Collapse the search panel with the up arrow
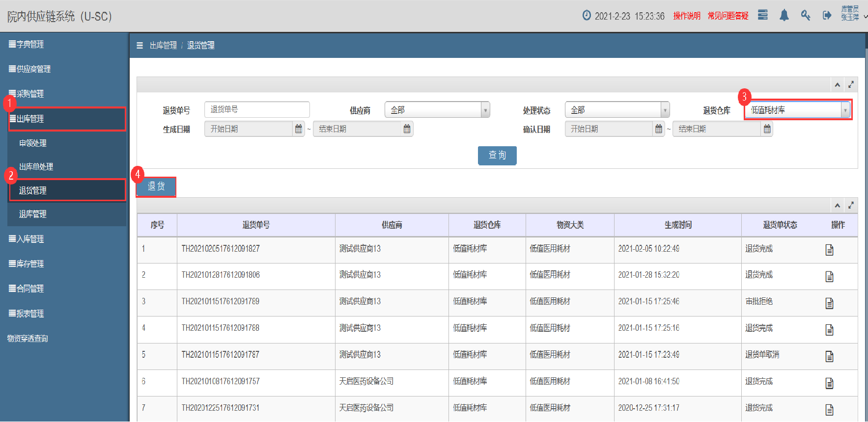The width and height of the screenshot is (868, 422). pyautogui.click(x=838, y=85)
